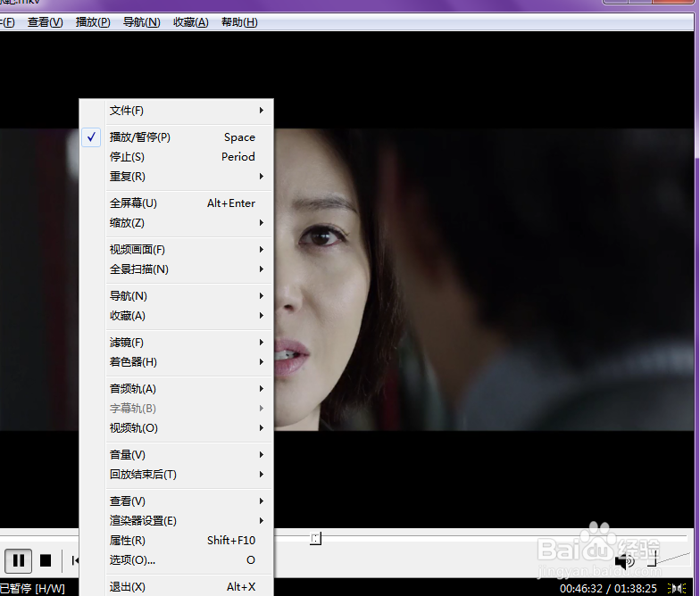The image size is (700, 596).
Task: Open 查看(V) submenu in context menu
Action: click(x=177, y=501)
